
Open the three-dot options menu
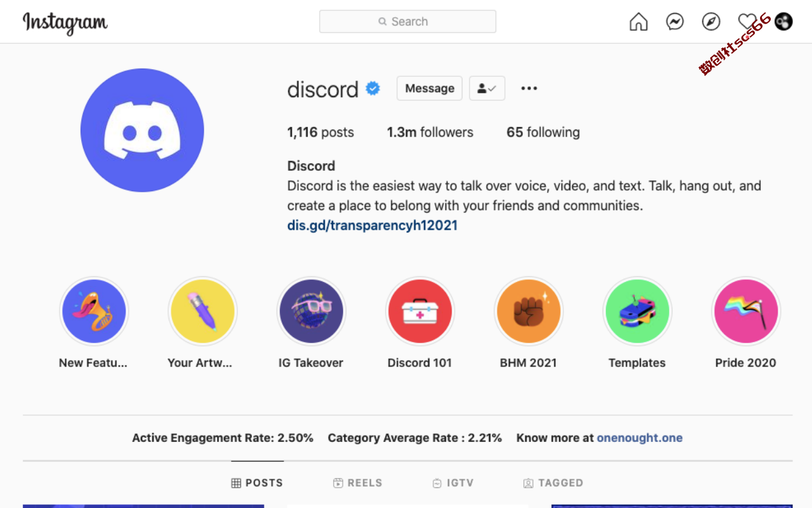pyautogui.click(x=529, y=88)
